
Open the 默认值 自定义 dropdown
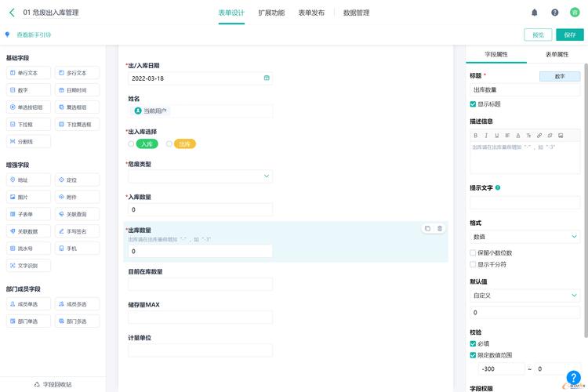tap(524, 296)
